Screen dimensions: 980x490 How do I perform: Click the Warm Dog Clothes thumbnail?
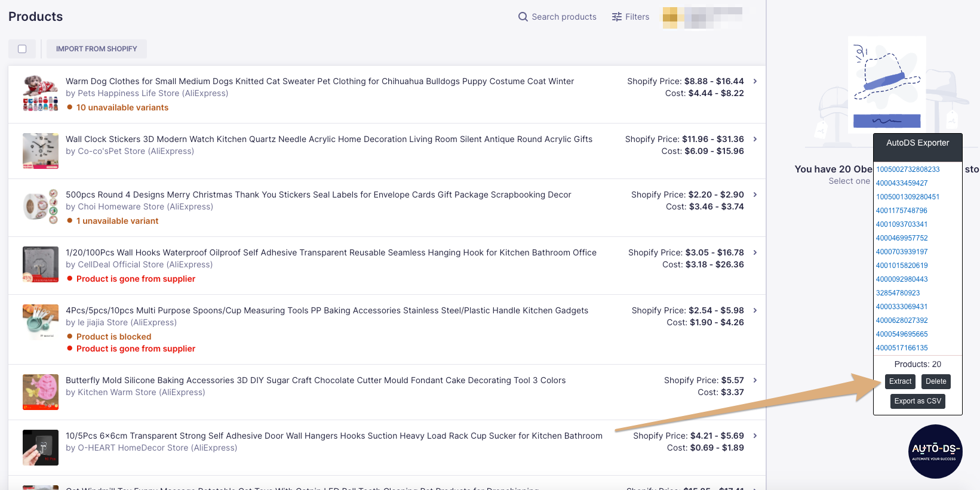coord(41,93)
